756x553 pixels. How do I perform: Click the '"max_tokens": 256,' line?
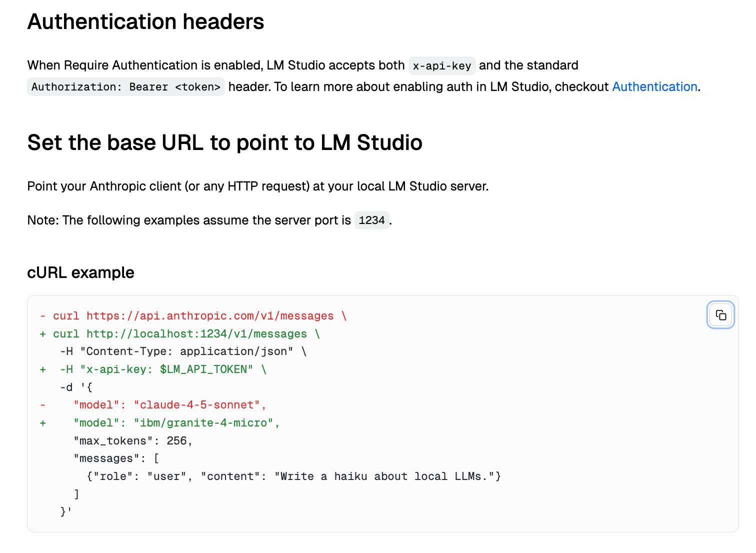point(133,441)
